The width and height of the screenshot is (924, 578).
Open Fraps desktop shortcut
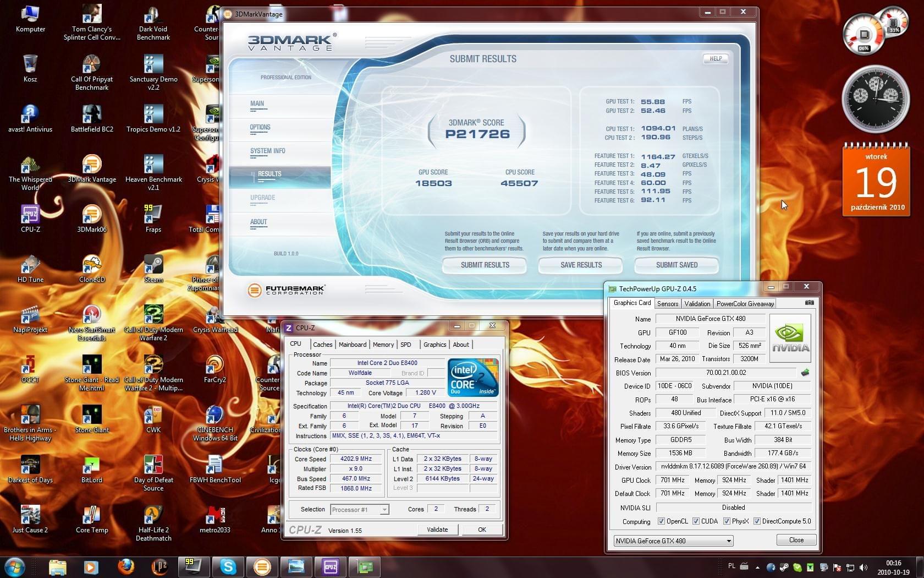pyautogui.click(x=153, y=219)
